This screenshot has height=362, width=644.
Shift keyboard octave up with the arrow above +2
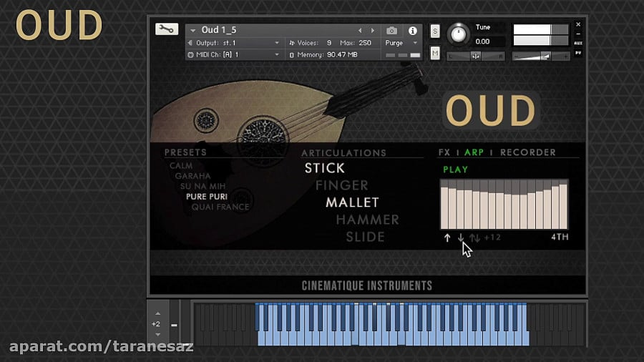(157, 313)
